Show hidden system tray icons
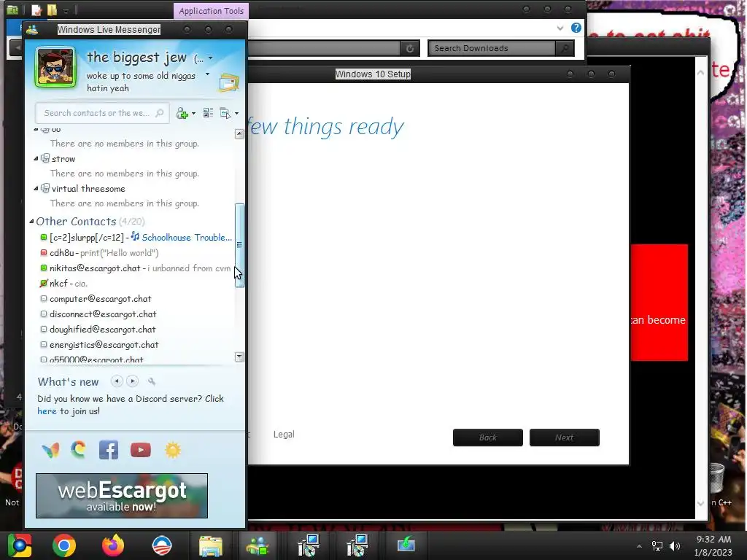 (x=639, y=546)
